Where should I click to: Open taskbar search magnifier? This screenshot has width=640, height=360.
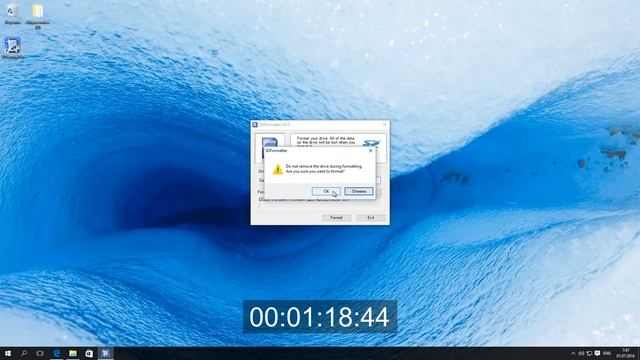[24, 353]
